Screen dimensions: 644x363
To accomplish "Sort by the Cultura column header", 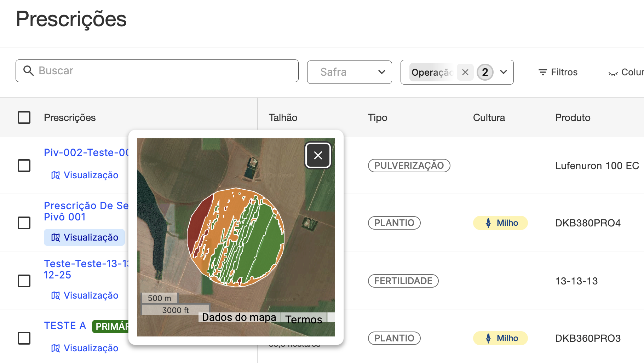I will click(x=489, y=117).
